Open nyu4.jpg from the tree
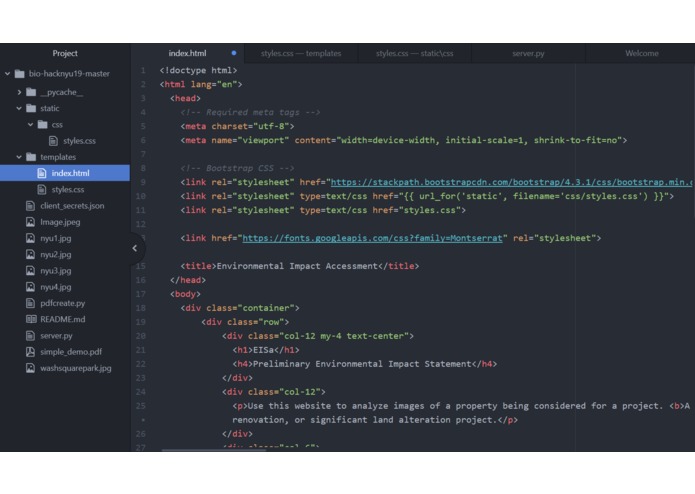 click(56, 287)
